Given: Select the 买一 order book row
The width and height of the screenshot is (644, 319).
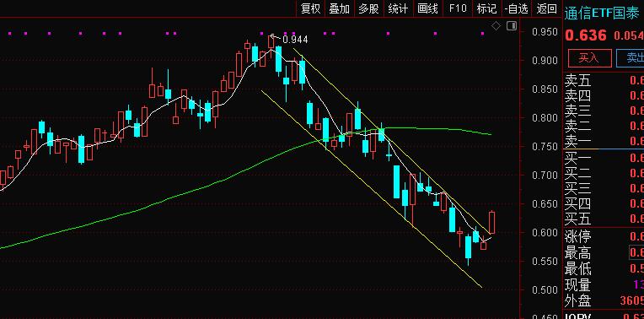Looking at the screenshot, I should tap(604, 158).
